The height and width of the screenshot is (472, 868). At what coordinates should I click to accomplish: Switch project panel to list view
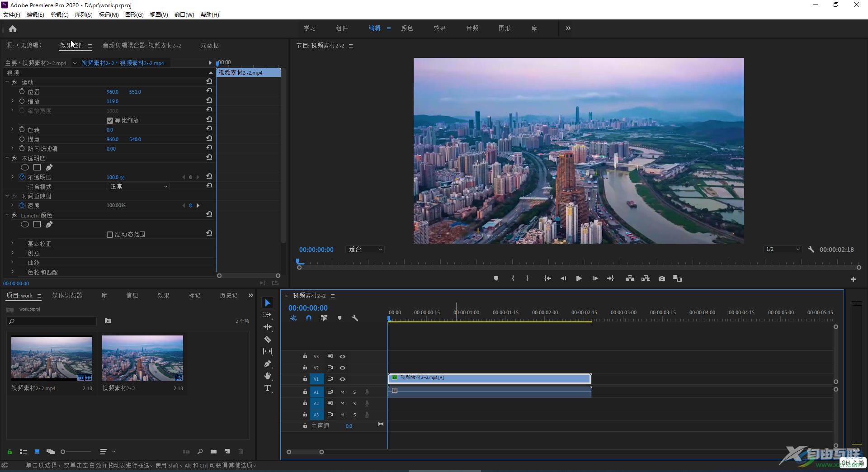[24, 451]
